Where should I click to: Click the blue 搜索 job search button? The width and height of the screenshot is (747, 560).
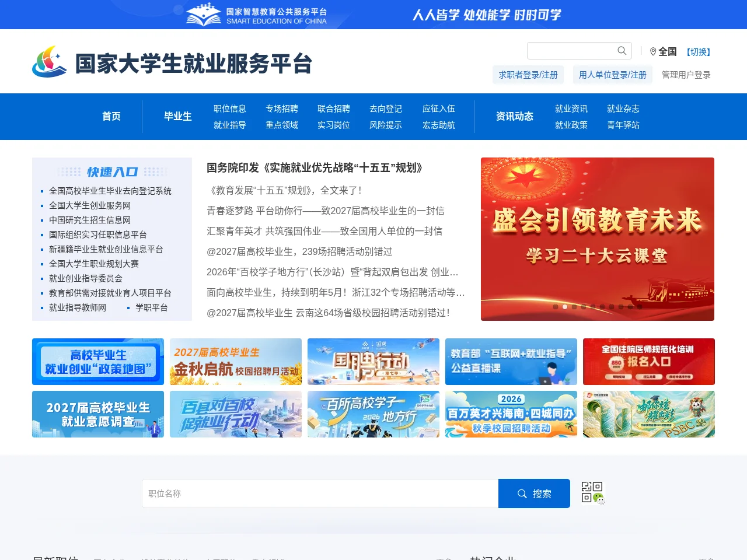534,494
